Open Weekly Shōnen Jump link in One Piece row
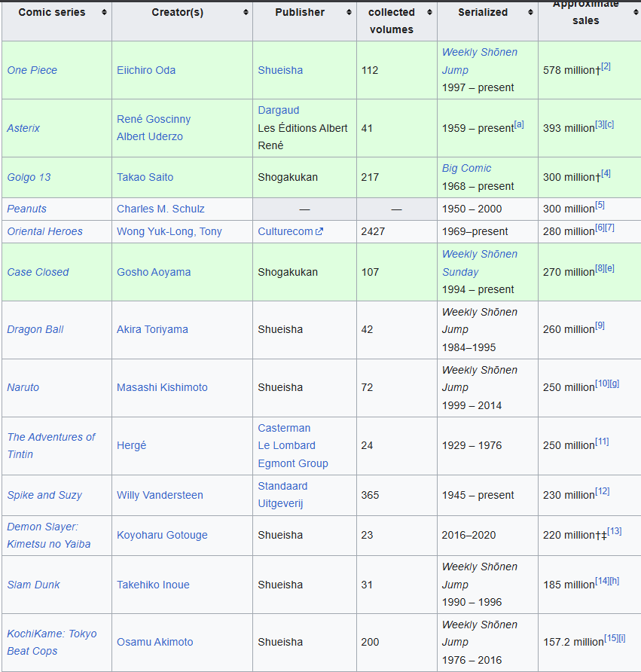Viewport: 641px width, 672px height. (x=480, y=61)
